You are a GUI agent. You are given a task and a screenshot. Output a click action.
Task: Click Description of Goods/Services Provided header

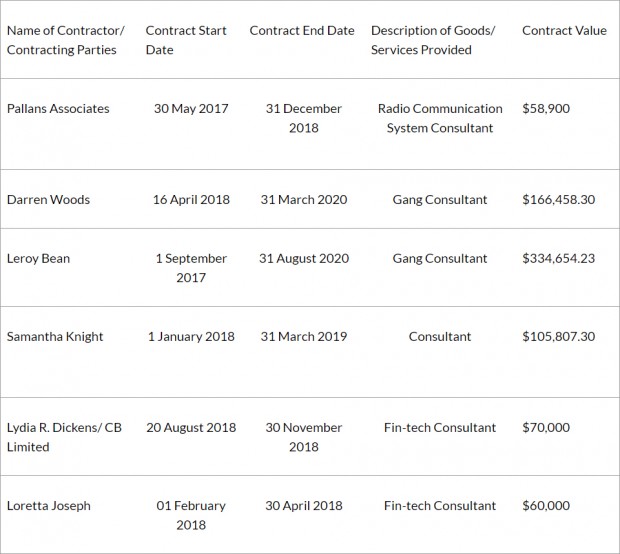(432, 40)
